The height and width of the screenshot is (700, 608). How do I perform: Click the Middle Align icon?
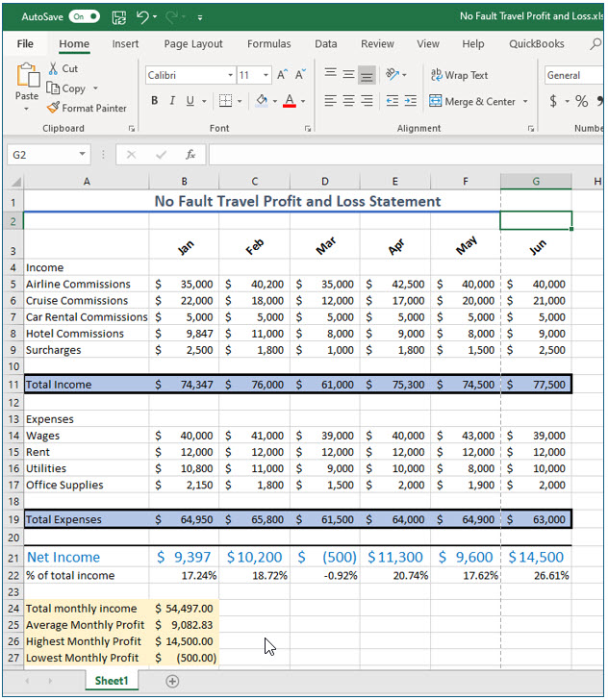pos(348,74)
